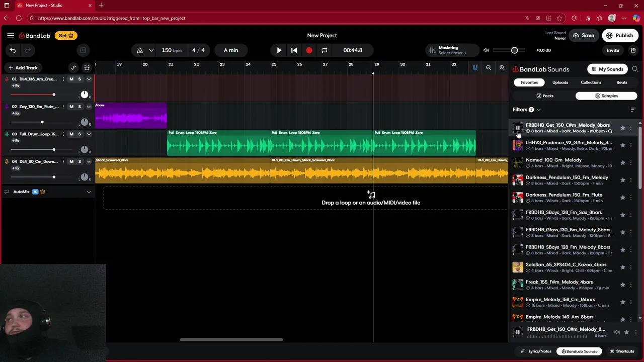Viewport: 644px width, 362px height.
Task: Zoom in the timeline
Action: 502,67
